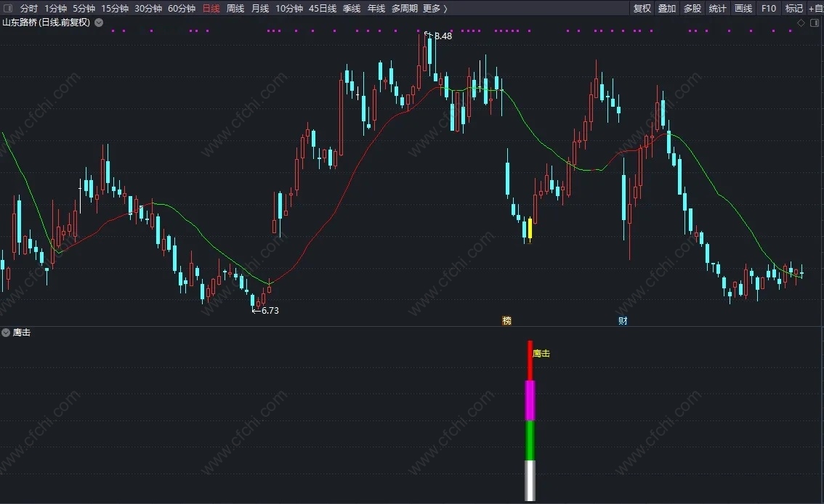Image resolution: width=824 pixels, height=504 pixels.
Task: Add stock to watchlist with +自
Action: [x=815, y=9]
